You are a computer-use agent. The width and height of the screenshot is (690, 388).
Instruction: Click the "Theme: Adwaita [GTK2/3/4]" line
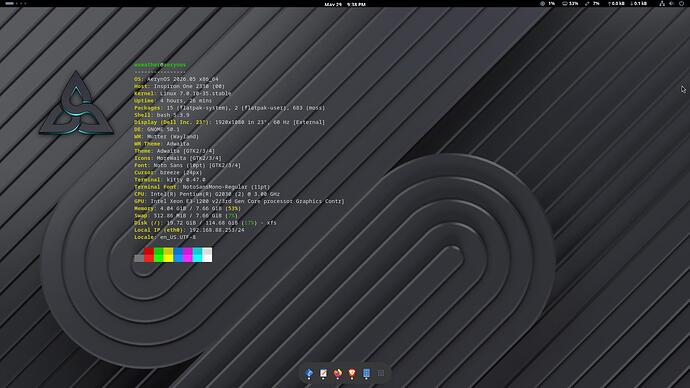pos(174,151)
